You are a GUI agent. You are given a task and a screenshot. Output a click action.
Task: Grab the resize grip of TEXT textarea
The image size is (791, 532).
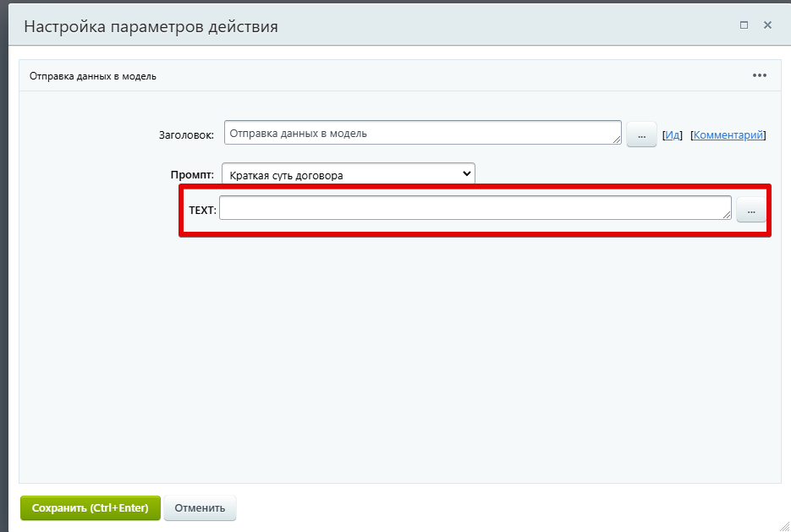click(x=727, y=215)
